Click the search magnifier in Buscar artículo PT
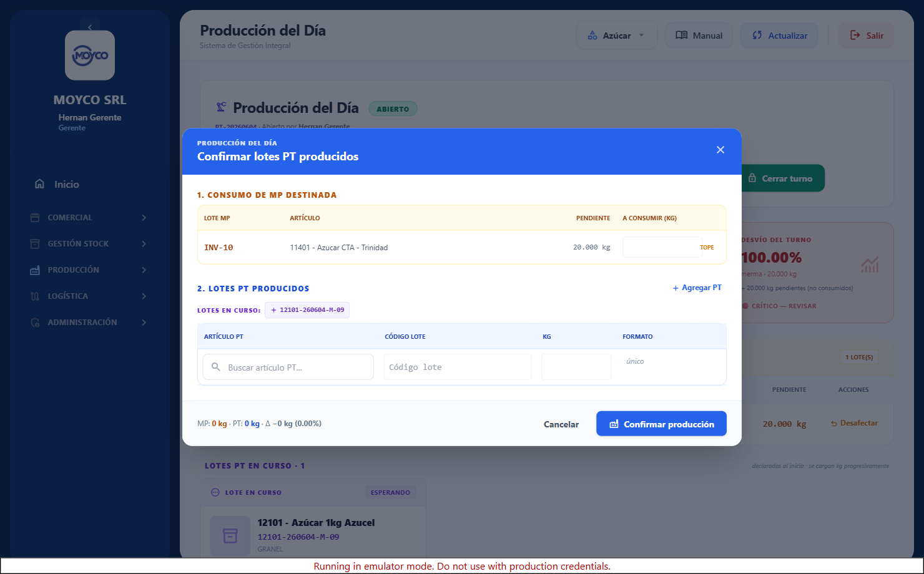924x574 pixels. click(215, 367)
